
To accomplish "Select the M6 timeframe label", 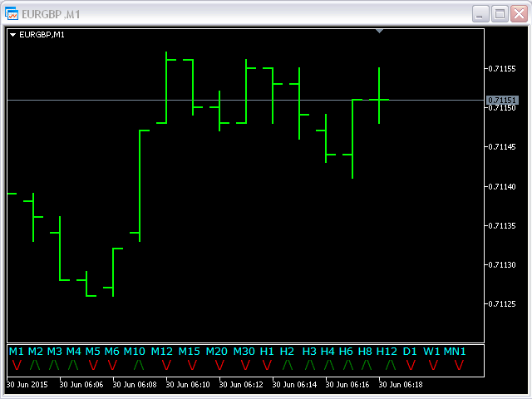I will click(x=112, y=351).
